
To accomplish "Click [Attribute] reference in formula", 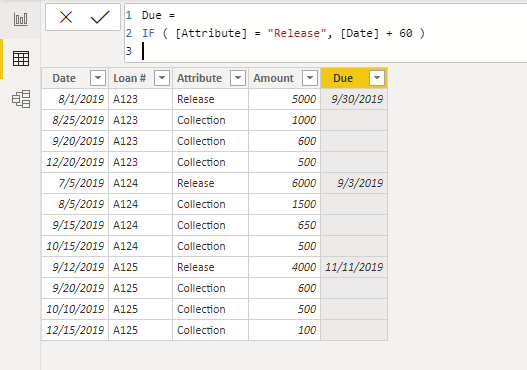I will 211,33.
